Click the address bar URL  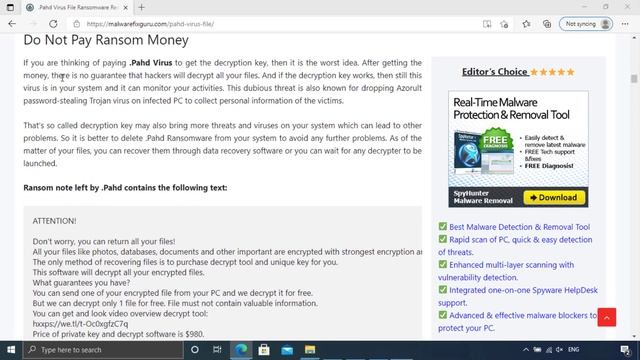point(150,24)
